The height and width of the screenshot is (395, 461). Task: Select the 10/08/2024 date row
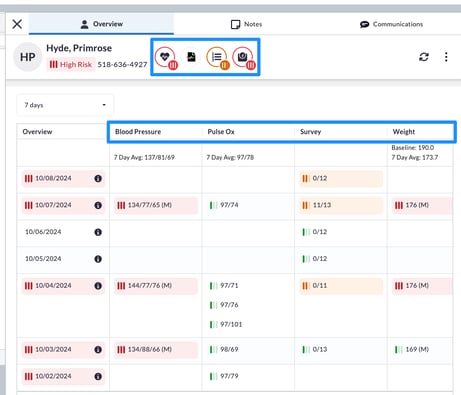(63, 178)
